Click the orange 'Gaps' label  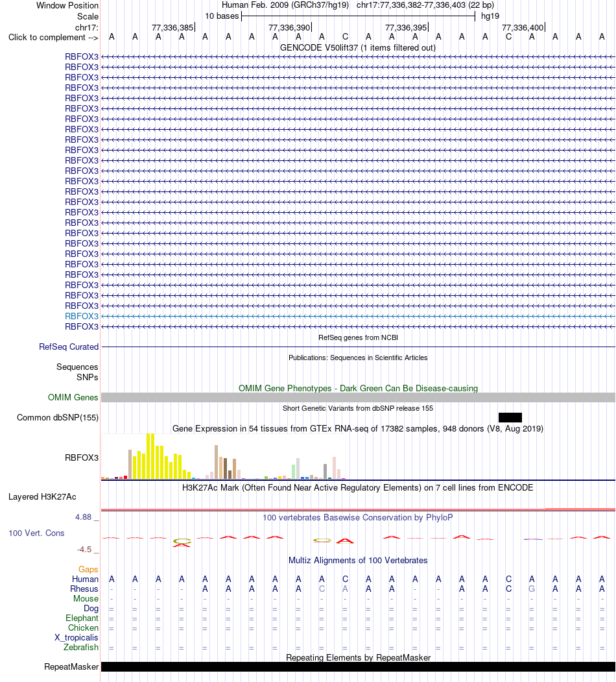[x=88, y=569]
